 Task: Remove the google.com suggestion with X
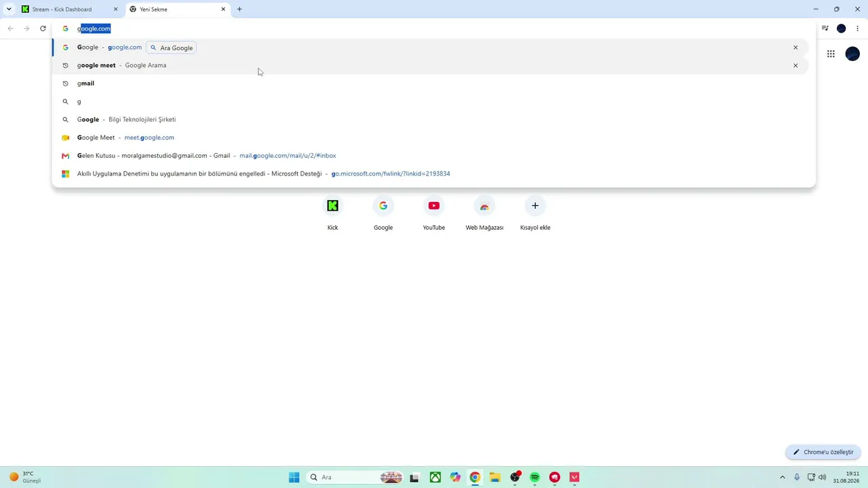point(795,47)
